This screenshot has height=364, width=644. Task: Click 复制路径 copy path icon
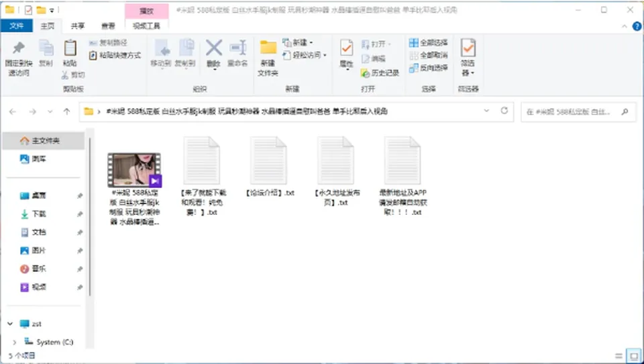click(x=93, y=43)
